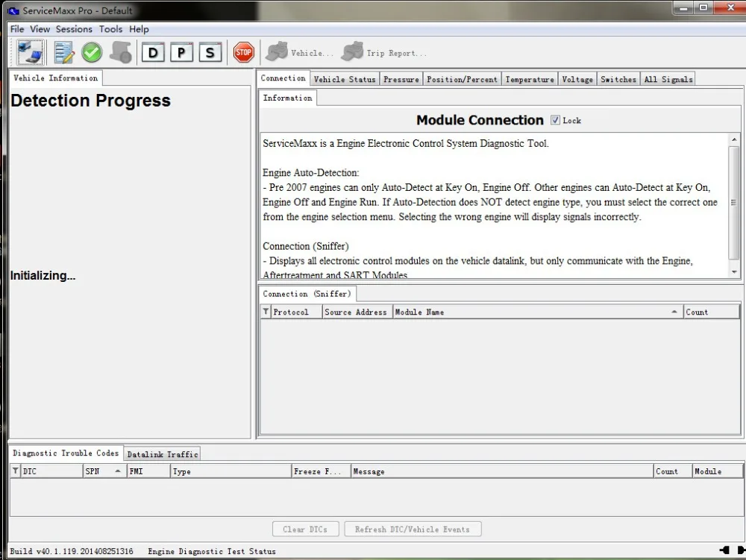Click the Module Connection heading
This screenshot has width=746, height=560.
(x=480, y=120)
